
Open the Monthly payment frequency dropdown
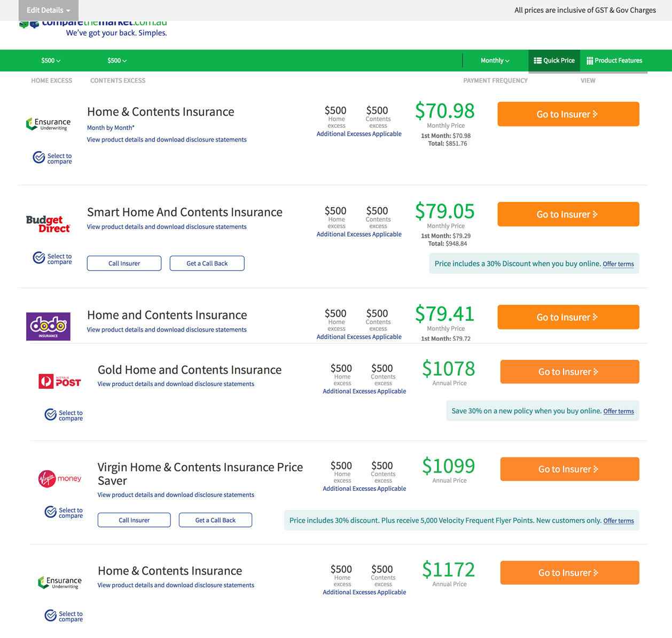point(495,60)
